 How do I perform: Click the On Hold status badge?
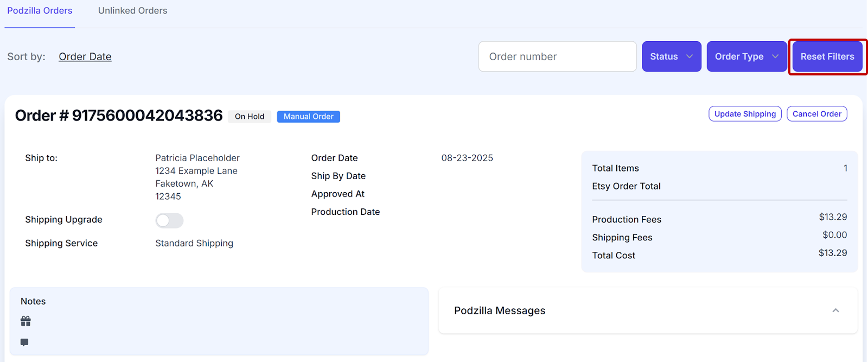click(250, 117)
